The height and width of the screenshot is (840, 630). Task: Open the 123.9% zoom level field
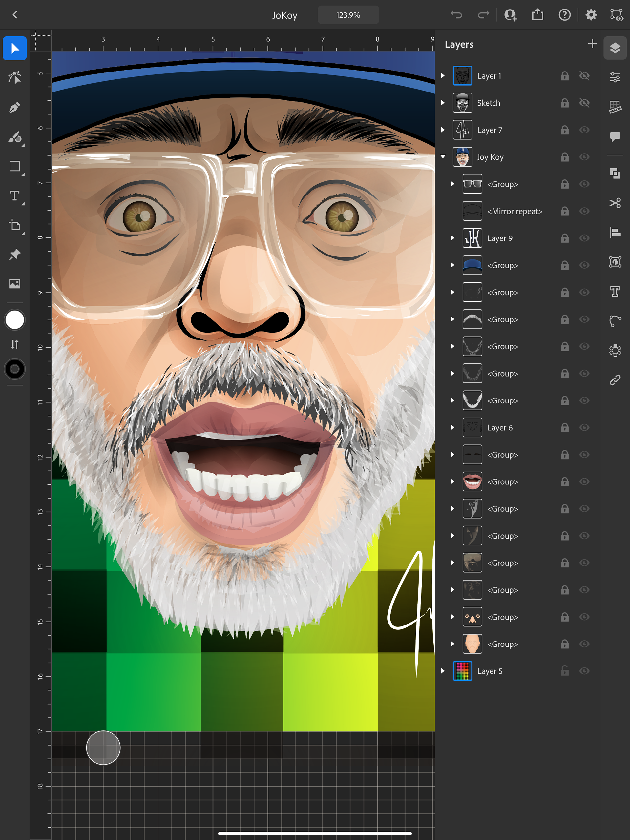pos(348,15)
